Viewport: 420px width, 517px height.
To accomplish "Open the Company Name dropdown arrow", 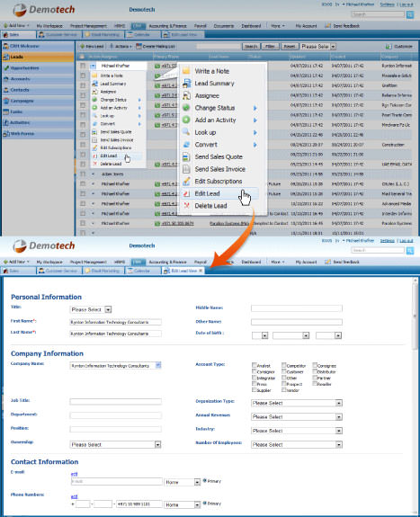I will coord(158,365).
